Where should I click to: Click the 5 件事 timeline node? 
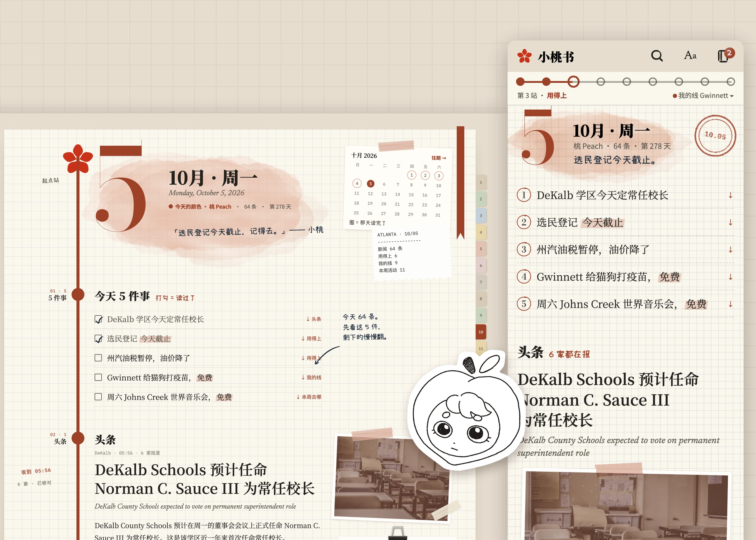(78, 294)
